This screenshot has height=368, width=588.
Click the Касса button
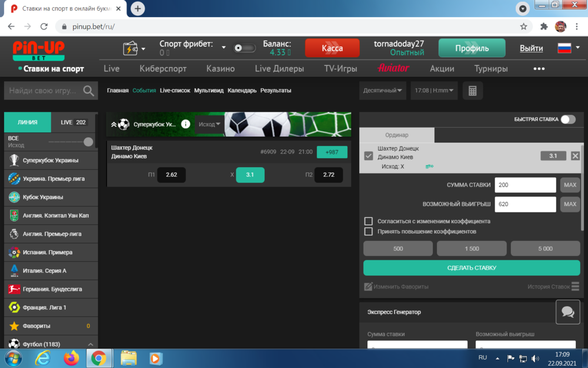click(x=332, y=48)
